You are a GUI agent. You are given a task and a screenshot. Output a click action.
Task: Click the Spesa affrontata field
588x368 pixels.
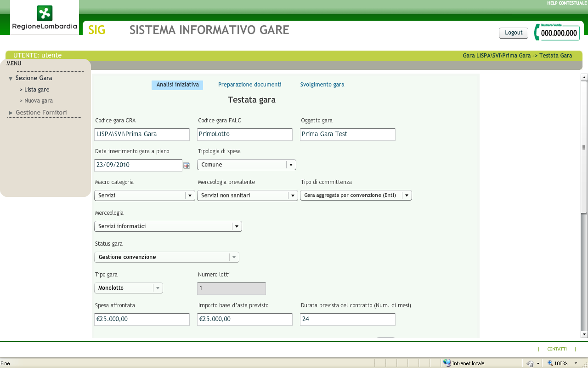click(142, 319)
